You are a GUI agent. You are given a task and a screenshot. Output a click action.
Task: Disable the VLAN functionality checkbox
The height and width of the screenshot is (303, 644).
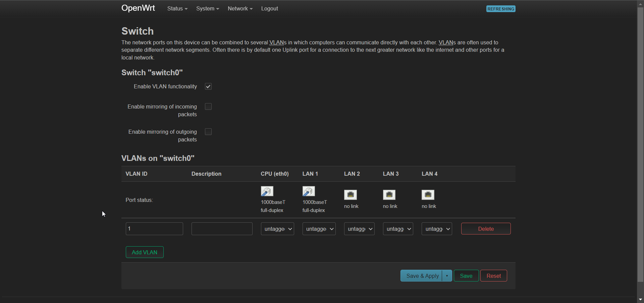tap(208, 86)
